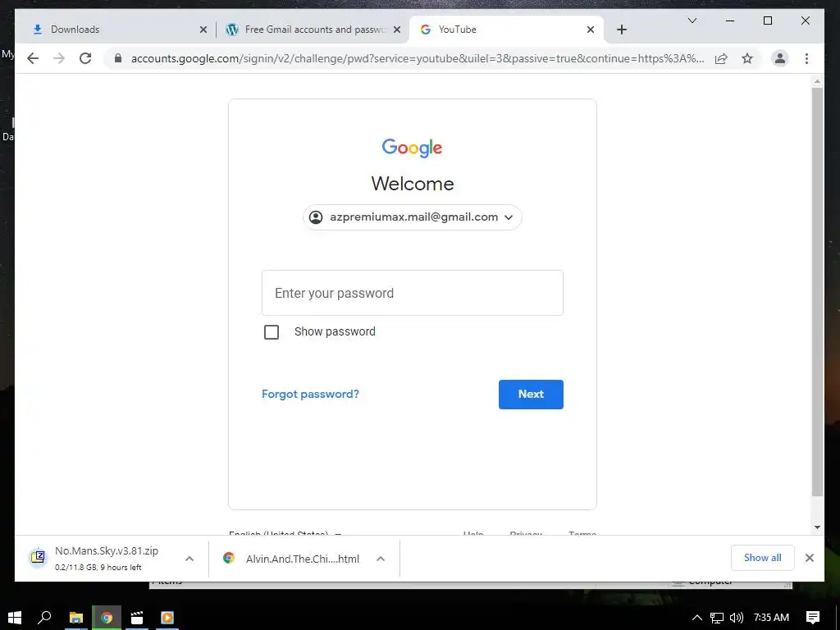Tick the Show password checkbox
This screenshot has height=630, width=840.
pos(272,332)
